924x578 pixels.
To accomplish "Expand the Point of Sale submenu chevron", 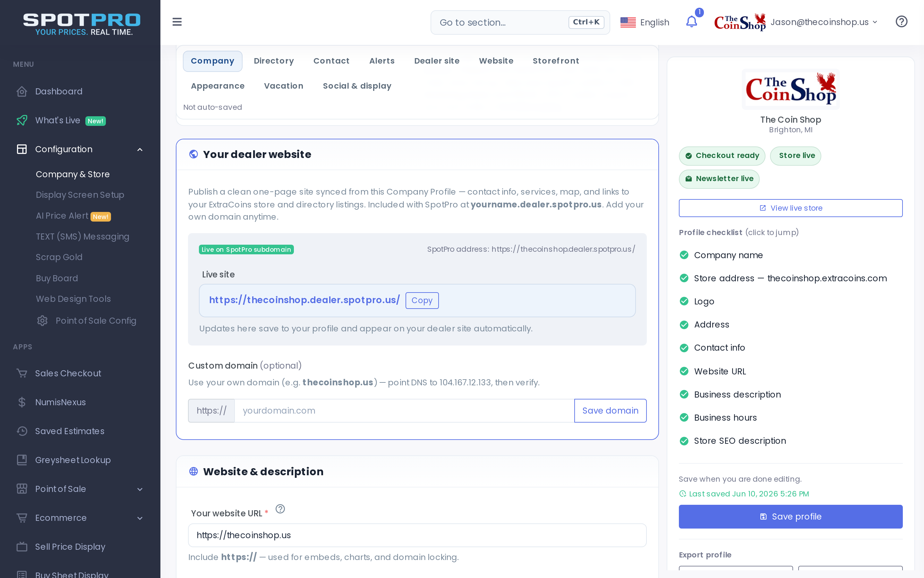I will click(x=140, y=489).
